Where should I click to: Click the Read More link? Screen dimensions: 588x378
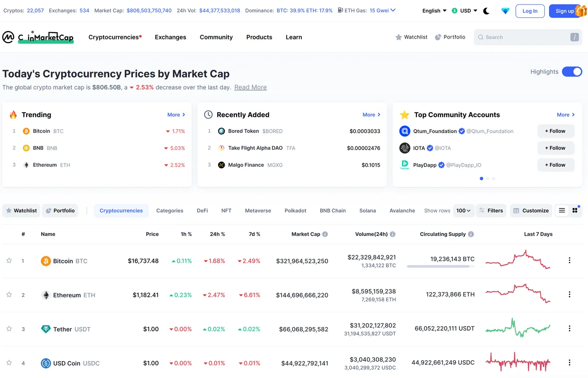(x=250, y=87)
